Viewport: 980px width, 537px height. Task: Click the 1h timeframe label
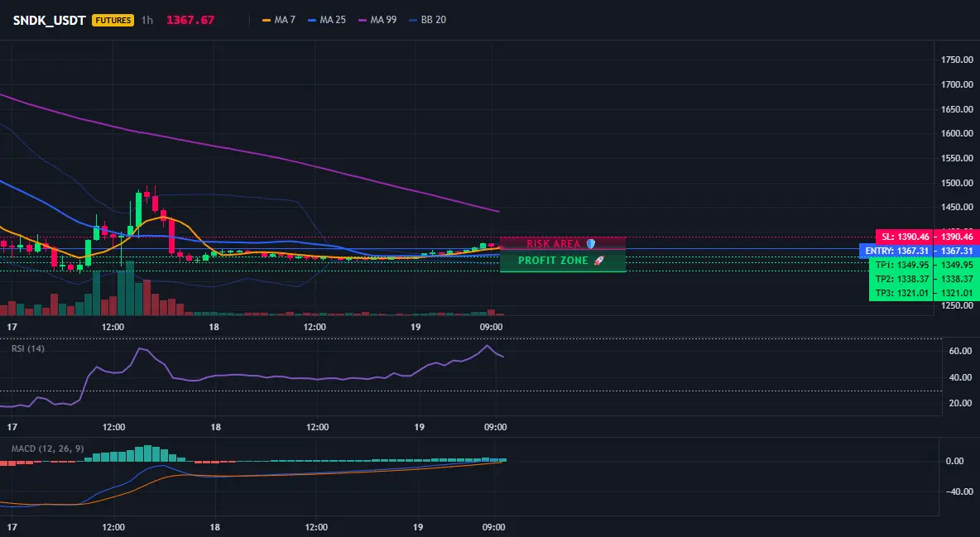click(x=147, y=20)
